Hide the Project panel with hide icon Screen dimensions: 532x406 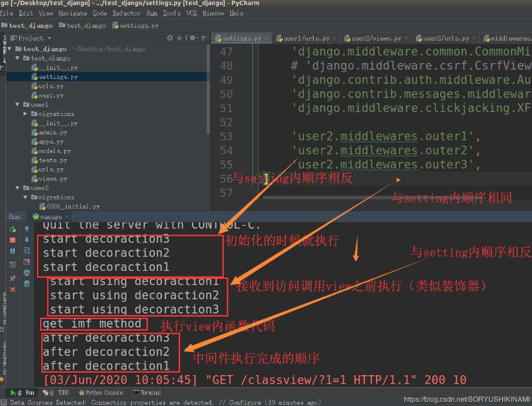pos(204,38)
